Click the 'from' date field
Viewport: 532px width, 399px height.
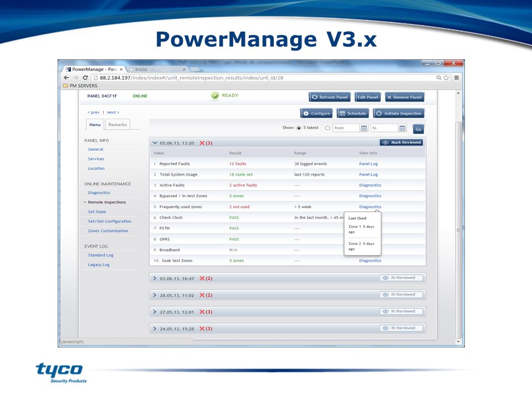pos(345,128)
